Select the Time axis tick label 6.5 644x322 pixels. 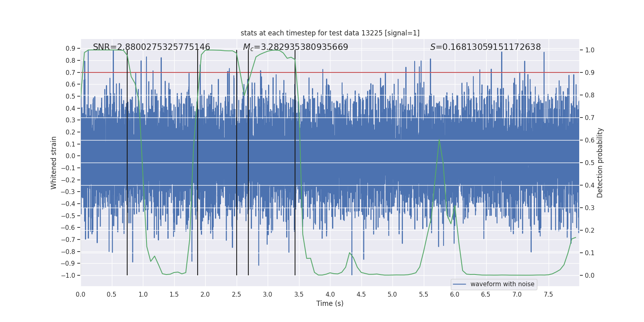coord(486,294)
